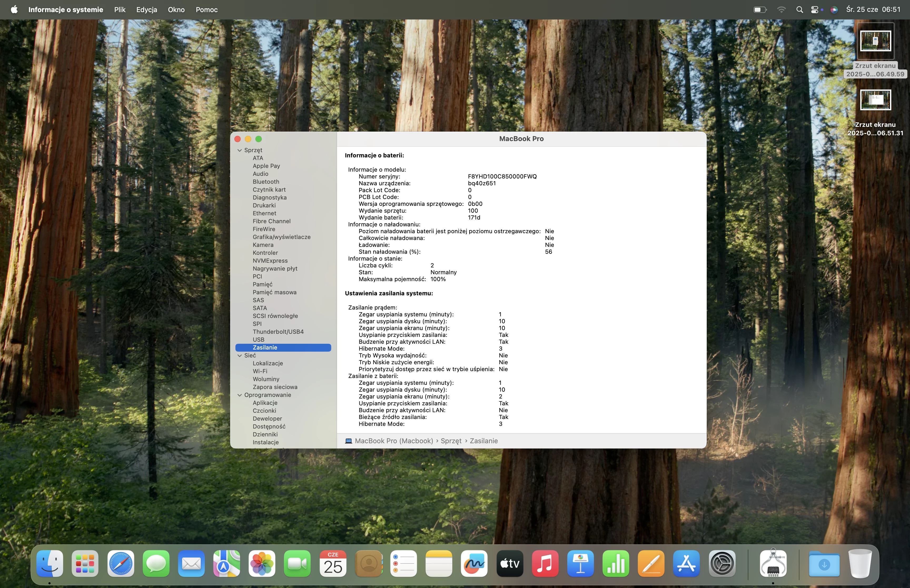Open Downloads folder in Dock
This screenshot has width=910, height=588.
pos(824,564)
